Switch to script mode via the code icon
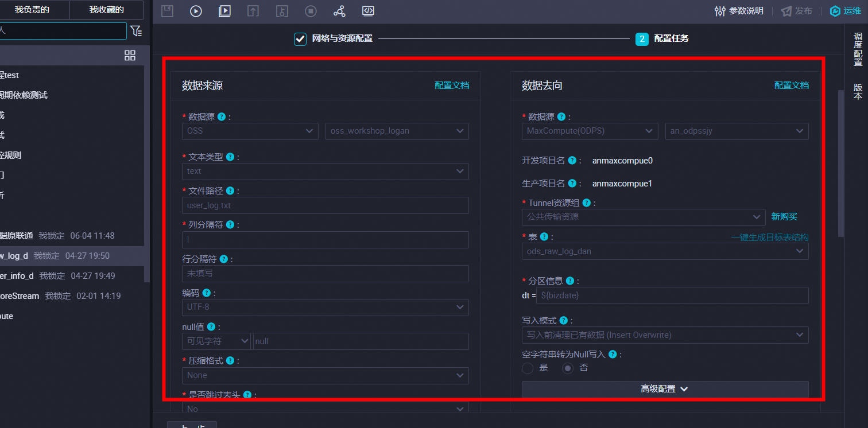The width and height of the screenshot is (868, 428). [x=369, y=11]
